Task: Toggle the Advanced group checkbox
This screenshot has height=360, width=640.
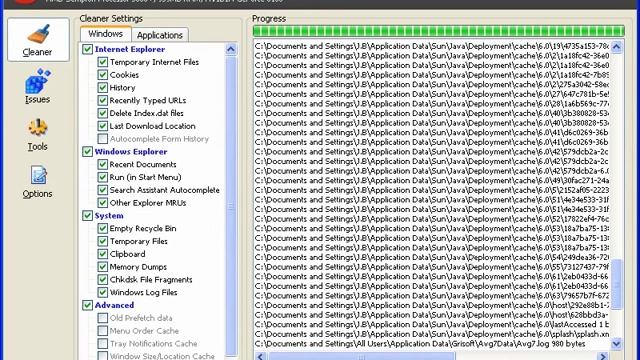Action: coord(87,305)
